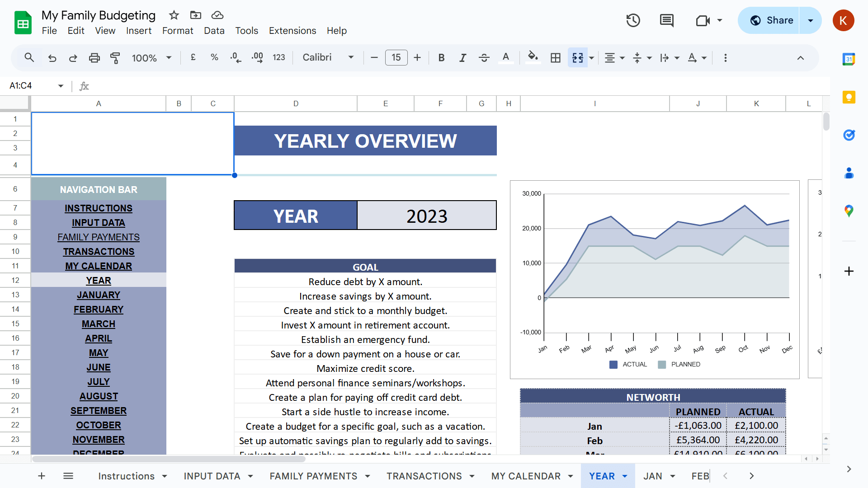The width and height of the screenshot is (868, 488).
Task: Decrease font size with minus button
Action: pyautogui.click(x=374, y=57)
